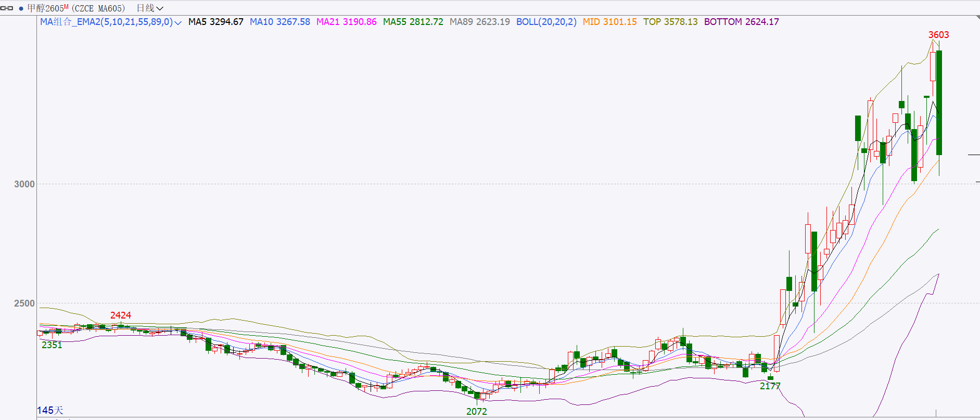Select the TOP 3578.13 Bollinger label
The height and width of the screenshot is (420, 980).
coord(670,22)
